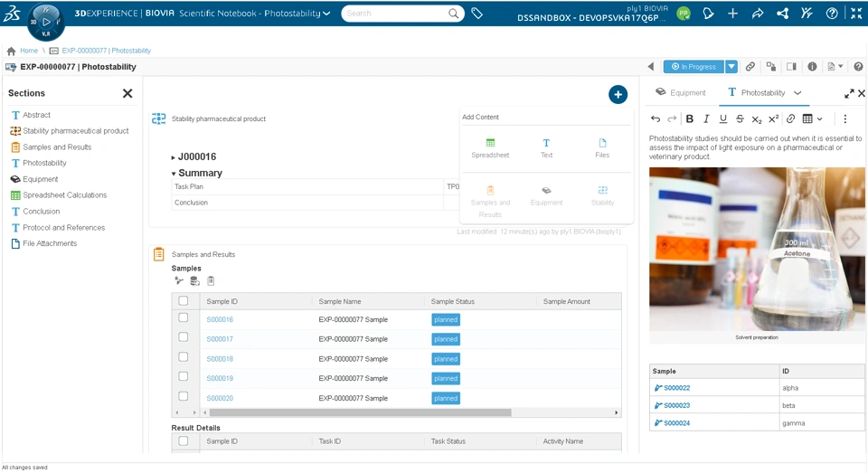Open the editor more options menu
This screenshot has height=473, width=868.
[844, 118]
